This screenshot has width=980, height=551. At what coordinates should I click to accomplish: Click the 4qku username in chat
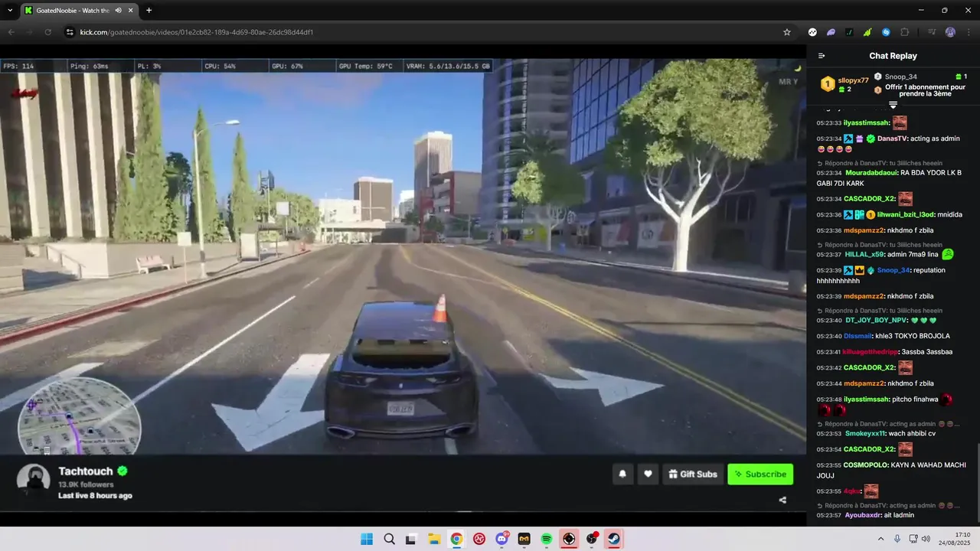pyautogui.click(x=851, y=491)
